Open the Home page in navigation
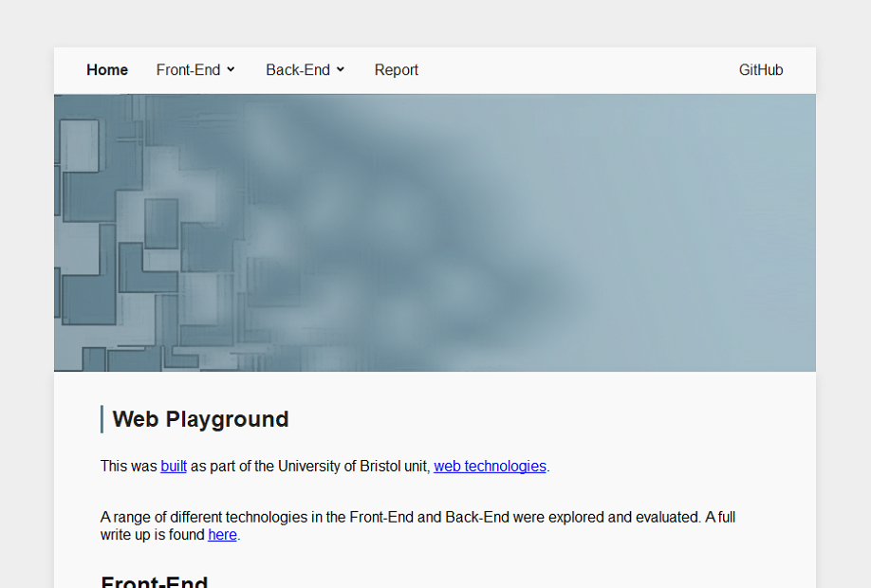871x588 pixels. [107, 70]
